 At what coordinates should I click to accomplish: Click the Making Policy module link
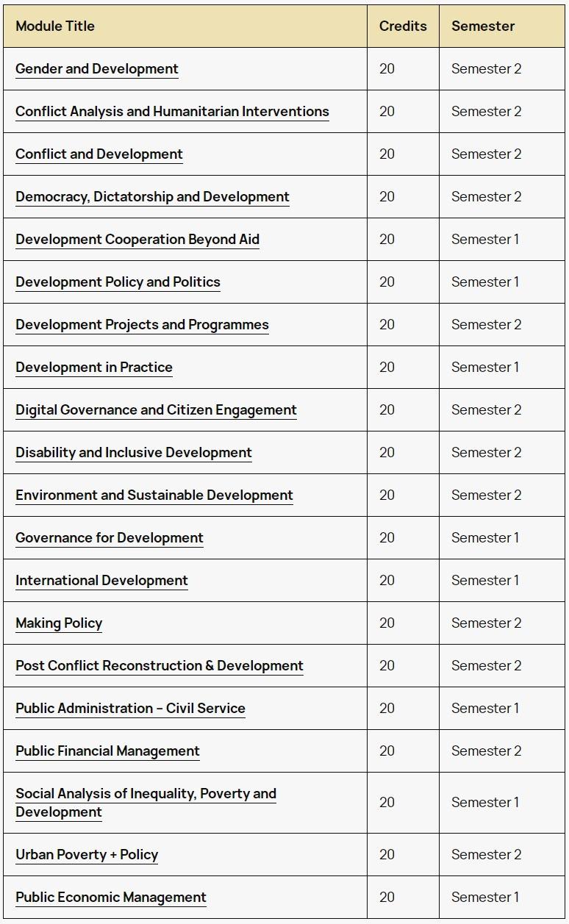click(x=59, y=623)
